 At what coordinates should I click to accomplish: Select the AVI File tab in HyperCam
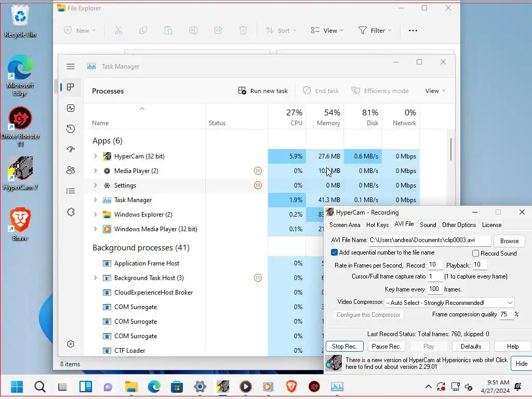404,224
